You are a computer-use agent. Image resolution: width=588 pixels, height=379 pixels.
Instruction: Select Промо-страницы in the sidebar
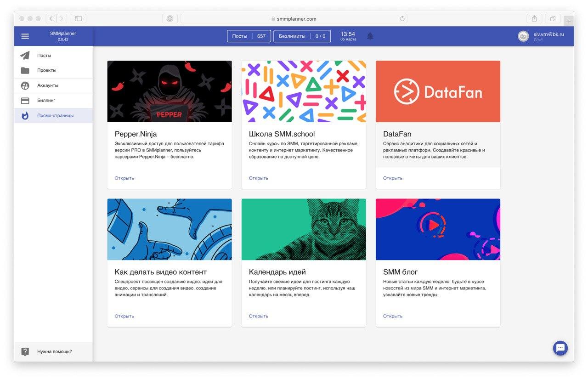53,116
